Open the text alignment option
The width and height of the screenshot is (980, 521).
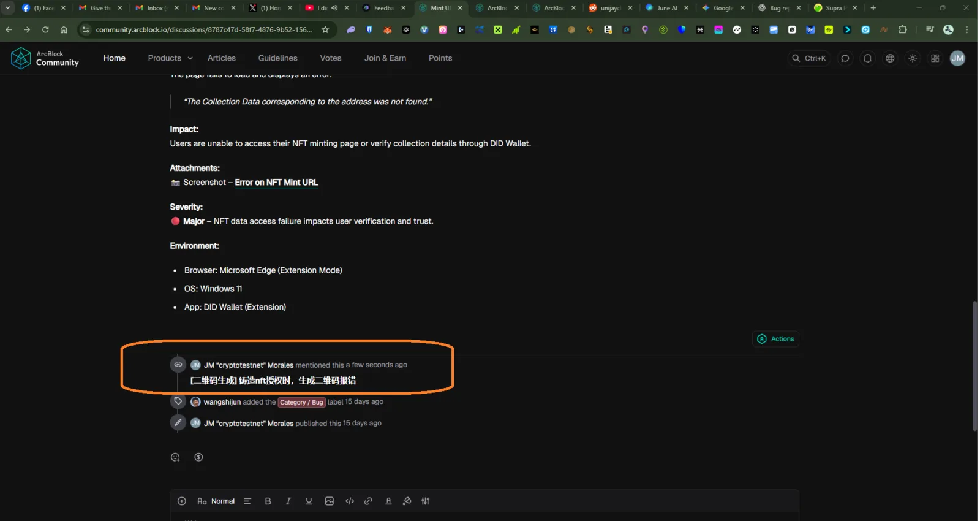(247, 501)
